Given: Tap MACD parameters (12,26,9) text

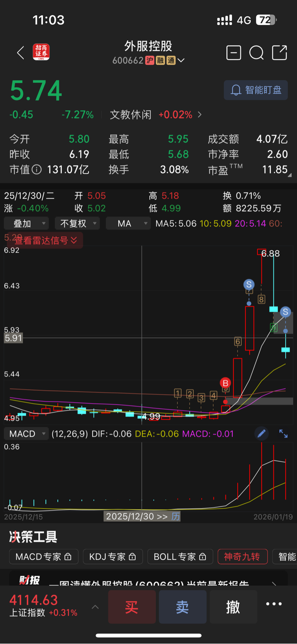Looking at the screenshot, I should coord(70,434).
